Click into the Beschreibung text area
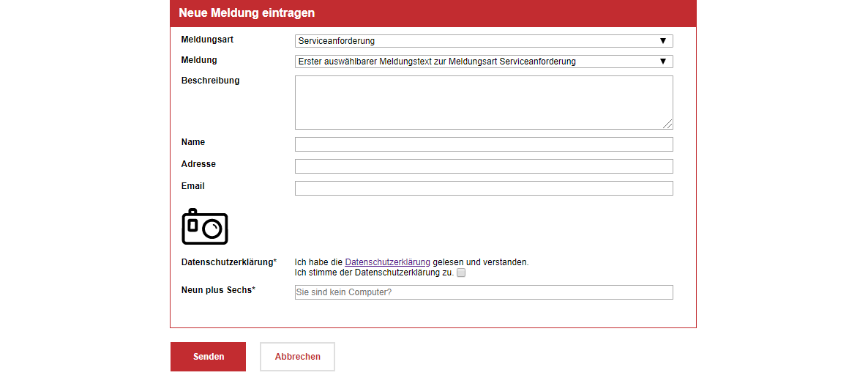Viewport: 868px width, 378px height. click(x=483, y=103)
